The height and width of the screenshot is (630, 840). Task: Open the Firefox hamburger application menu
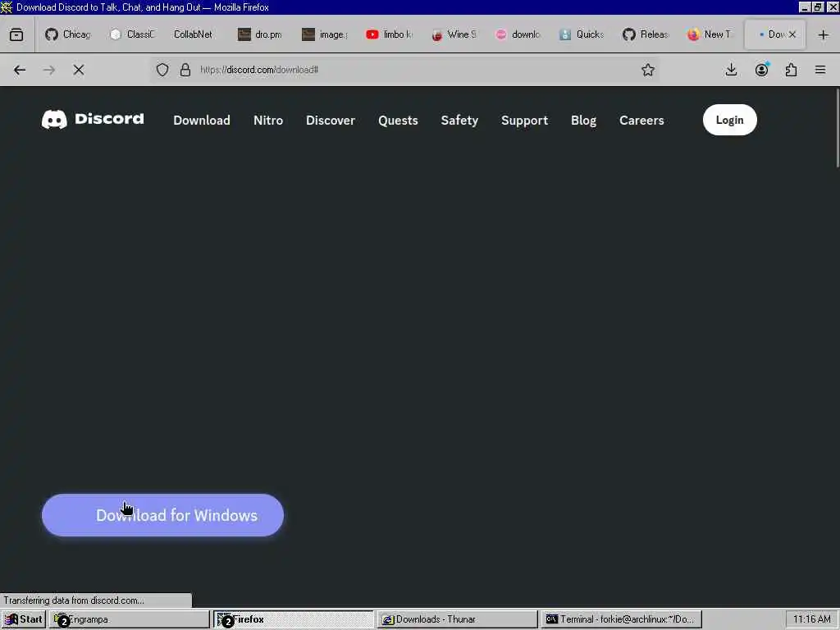[820, 71]
